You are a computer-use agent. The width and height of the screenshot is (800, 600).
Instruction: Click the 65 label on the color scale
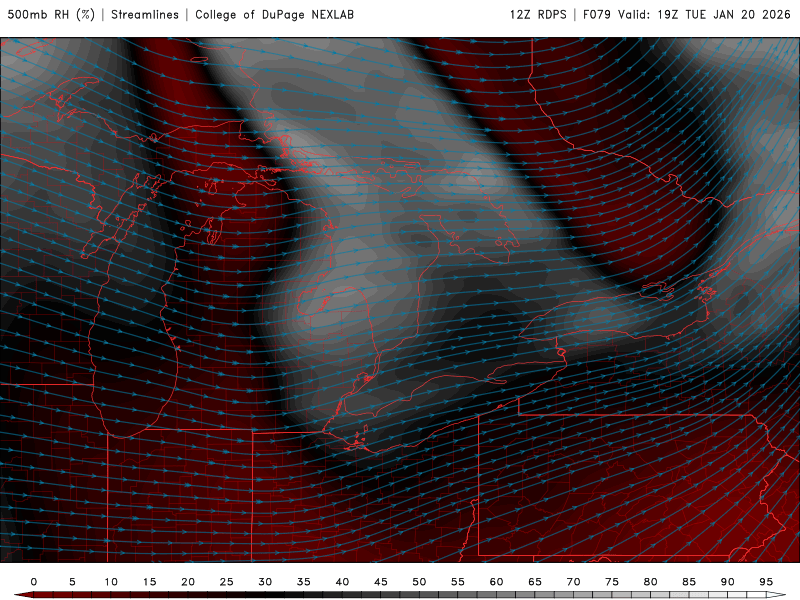535,582
